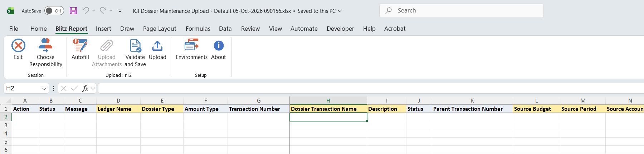Select the Source Period cell

pyautogui.click(x=582, y=109)
